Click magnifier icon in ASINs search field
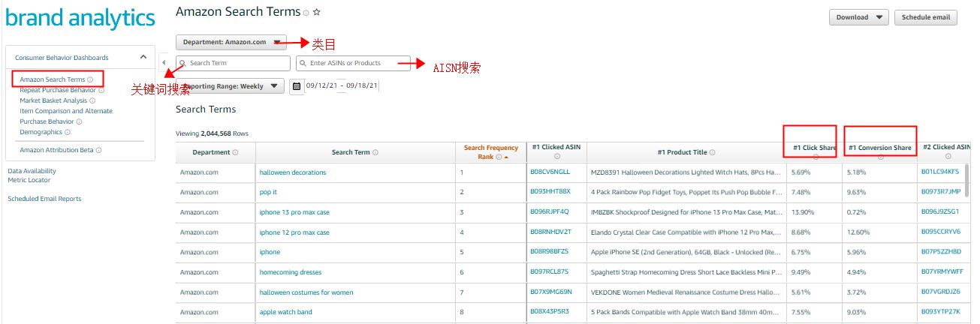The height and width of the screenshot is (324, 980). tap(303, 63)
